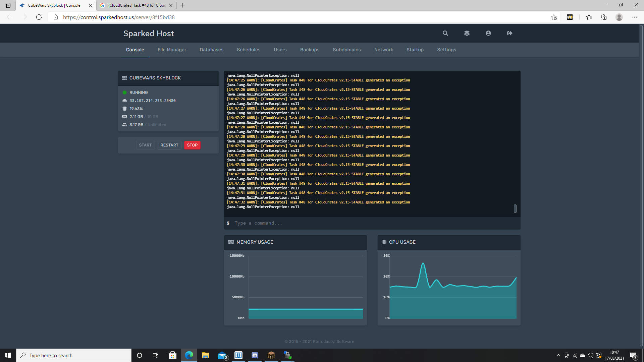Open browser settings ellipsis menu
644x362 pixels.
pos(634,17)
